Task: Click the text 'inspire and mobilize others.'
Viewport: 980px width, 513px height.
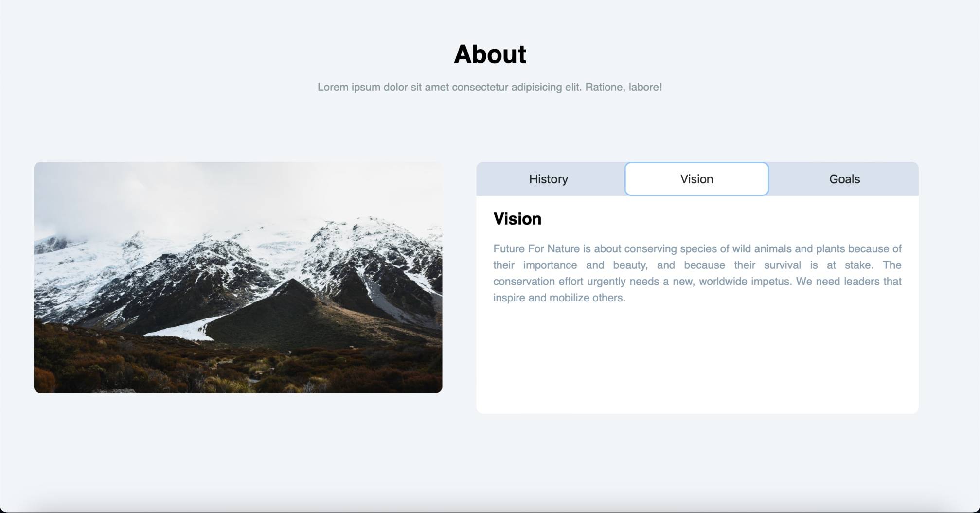Action: point(559,298)
